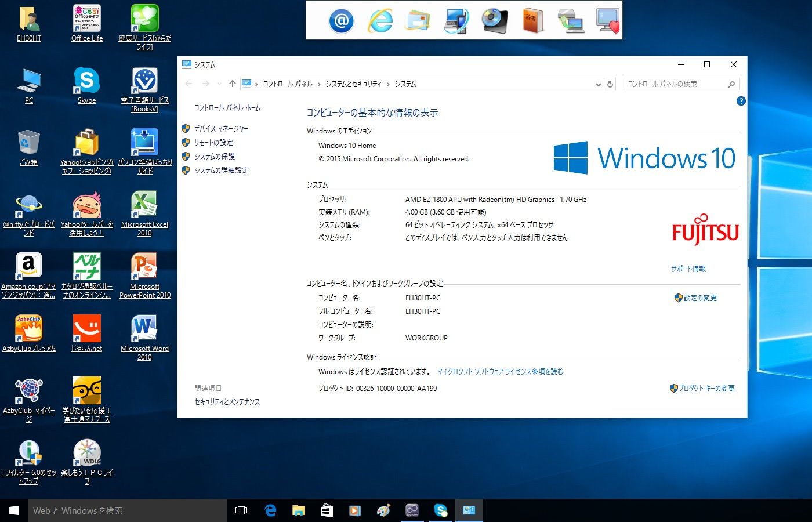Click the AMD E2-1800 APU processor text

tap(496, 200)
